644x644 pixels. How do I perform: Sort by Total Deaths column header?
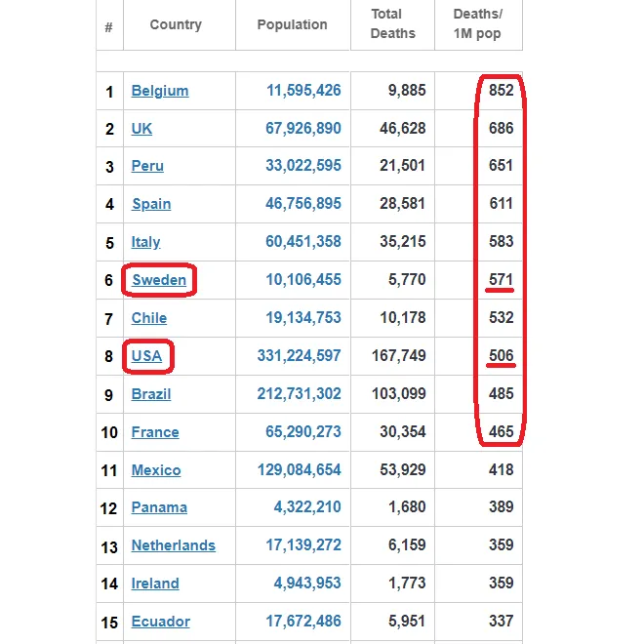tap(392, 24)
